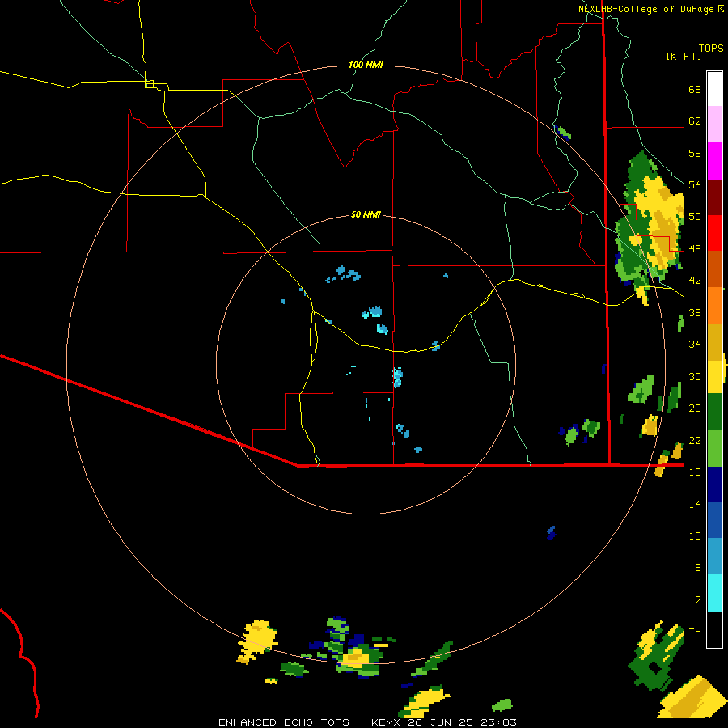728x728 pixels.
Task: Click the legend value "10"
Action: (695, 535)
